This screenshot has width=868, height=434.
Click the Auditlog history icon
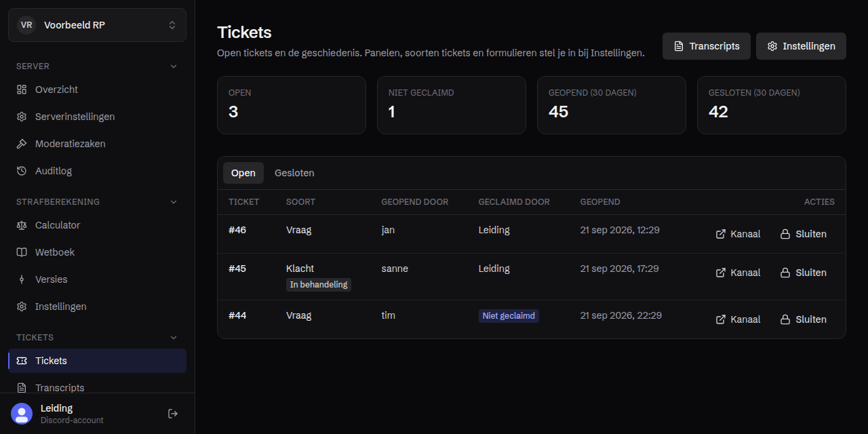(x=22, y=171)
